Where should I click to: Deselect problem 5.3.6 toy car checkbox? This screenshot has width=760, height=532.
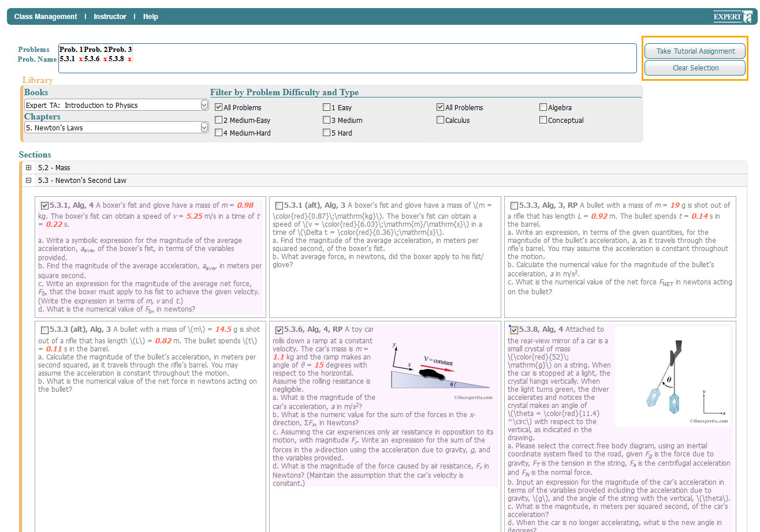pos(280,330)
